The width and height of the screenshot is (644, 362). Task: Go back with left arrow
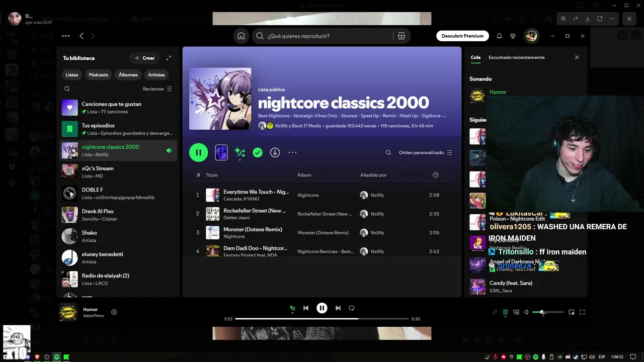coord(82,36)
